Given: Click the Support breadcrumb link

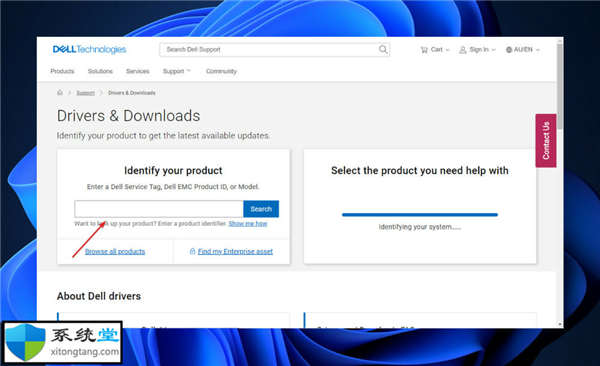Looking at the screenshot, I should 85,93.
